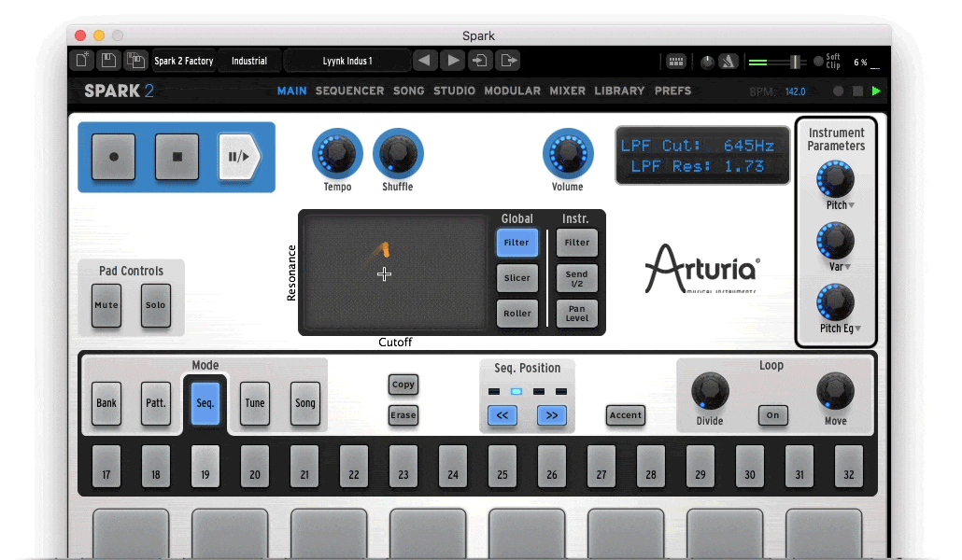Click the Pitch Eg knob
This screenshot has width=962, height=560.
tap(835, 302)
